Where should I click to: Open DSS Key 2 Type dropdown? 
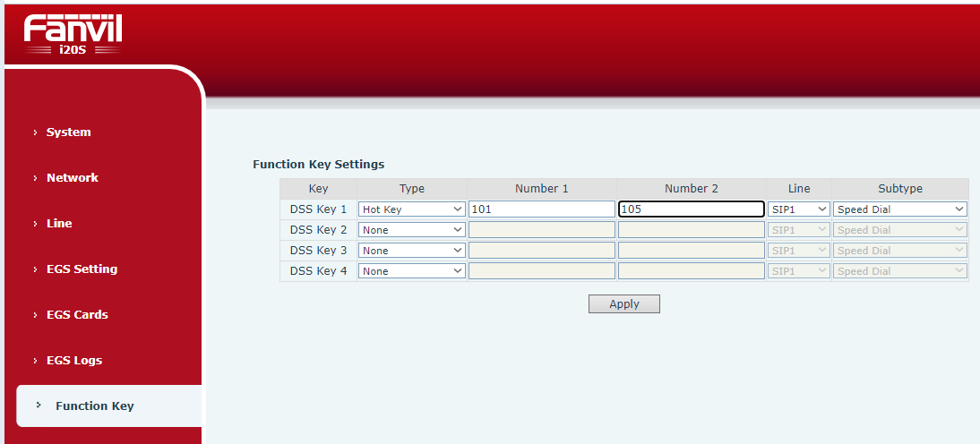pos(411,230)
